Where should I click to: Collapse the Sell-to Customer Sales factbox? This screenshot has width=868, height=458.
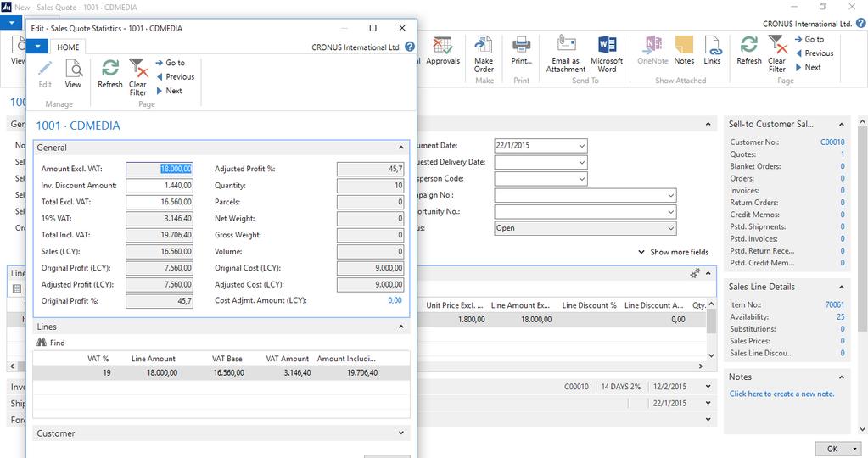841,125
